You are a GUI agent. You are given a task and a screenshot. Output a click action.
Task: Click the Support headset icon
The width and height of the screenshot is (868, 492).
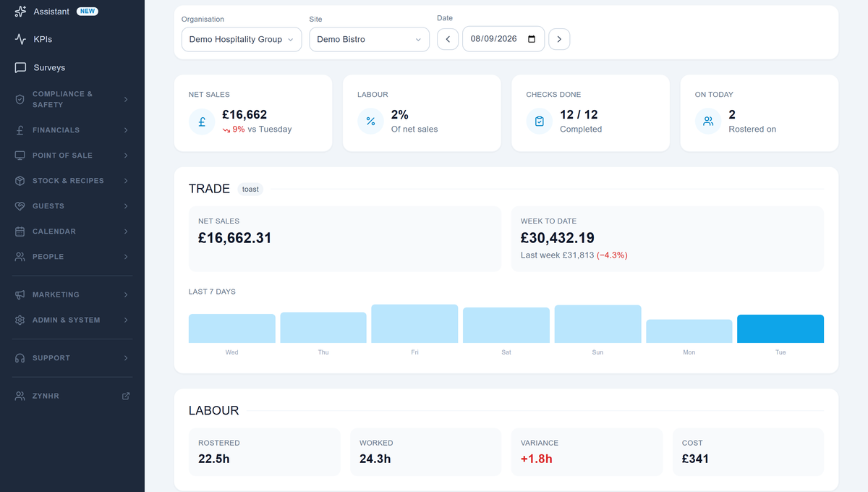pos(20,358)
